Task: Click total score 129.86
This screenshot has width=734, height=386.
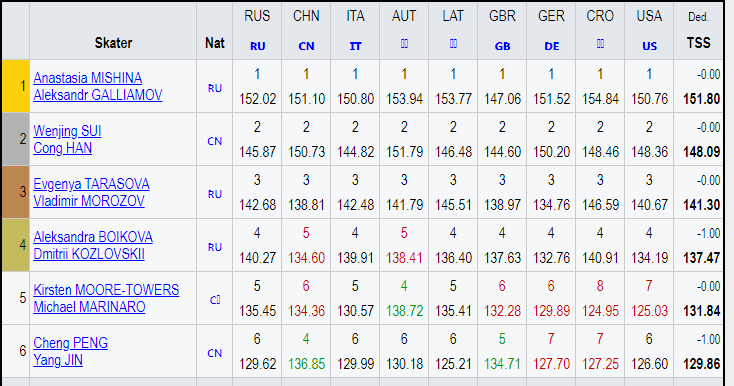Action: [702, 364]
